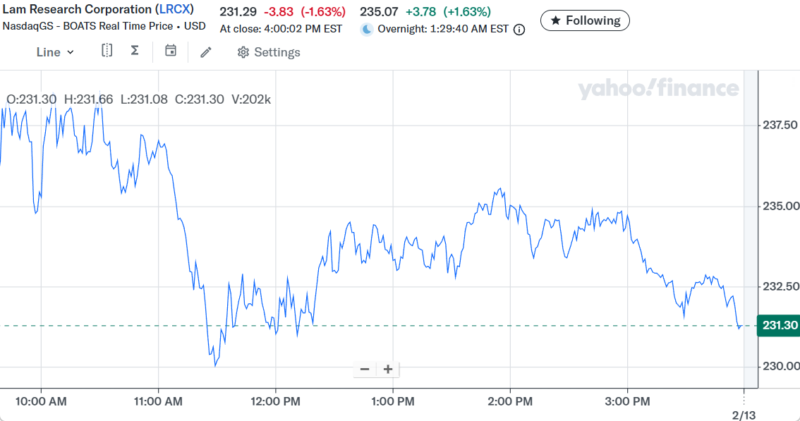Zoom in the chart with plus

click(388, 369)
